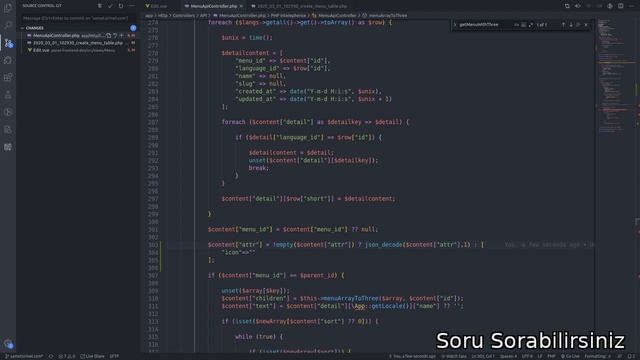Image resolution: width=640 pixels, height=360 pixels.
Task: Click line and column indicator in status bar
Action: coord(483,356)
